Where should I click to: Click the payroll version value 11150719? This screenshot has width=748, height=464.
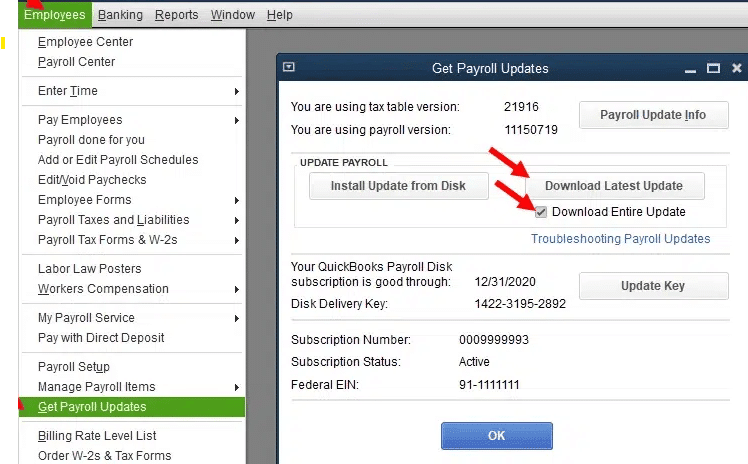(531, 130)
